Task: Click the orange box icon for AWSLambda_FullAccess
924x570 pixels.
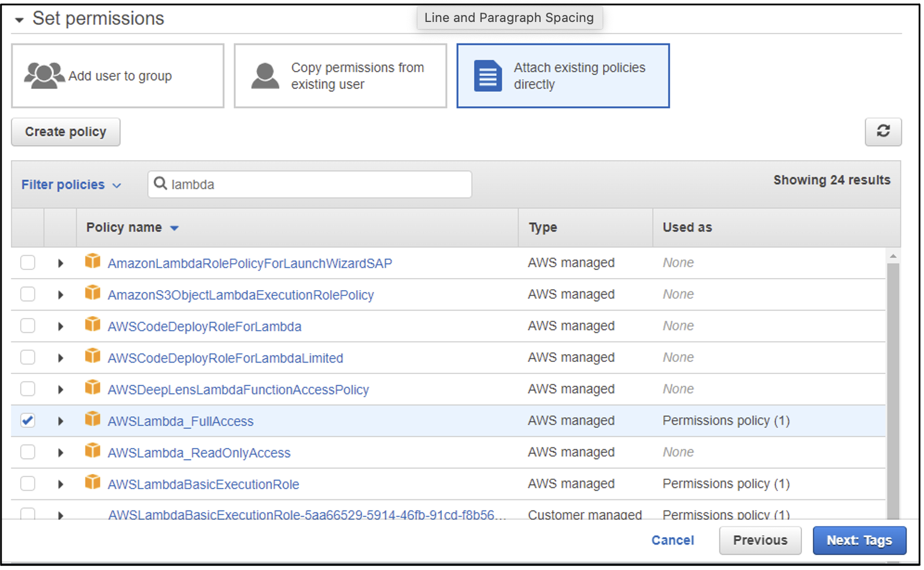Action: pos(93,419)
